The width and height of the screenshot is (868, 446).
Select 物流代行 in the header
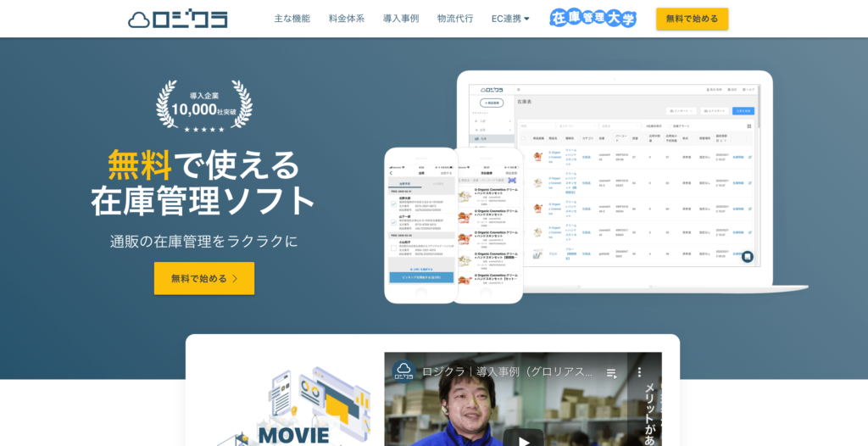[455, 19]
